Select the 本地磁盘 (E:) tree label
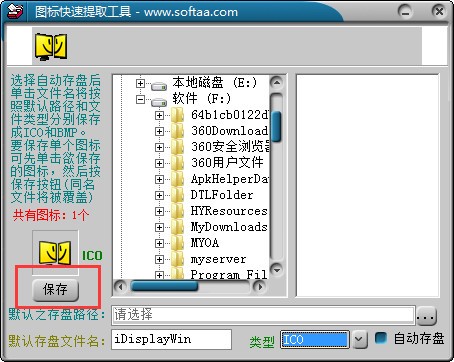This screenshot has height=362, width=454. pyautogui.click(x=215, y=83)
